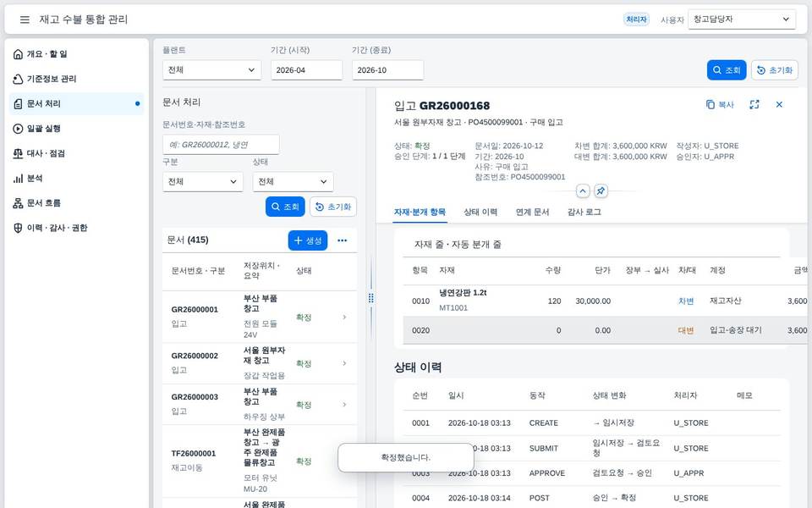The height and width of the screenshot is (508, 812).
Task: Click 초기화 button in 문서 처리 panel
Action: pos(333,207)
